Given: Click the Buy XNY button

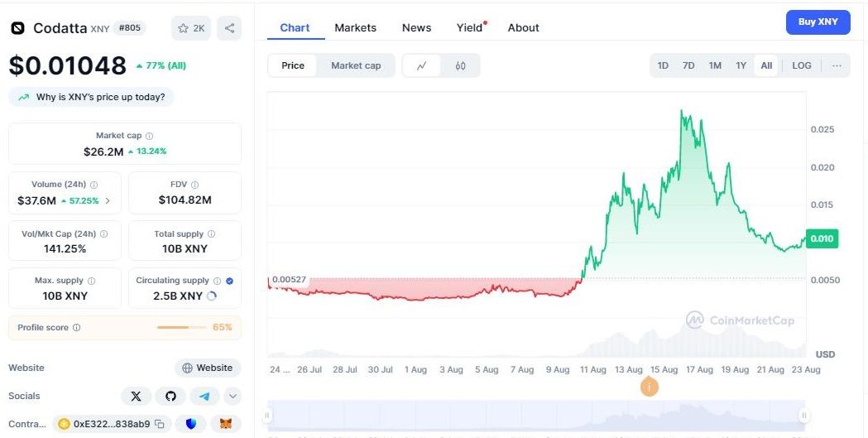Looking at the screenshot, I should [x=818, y=22].
